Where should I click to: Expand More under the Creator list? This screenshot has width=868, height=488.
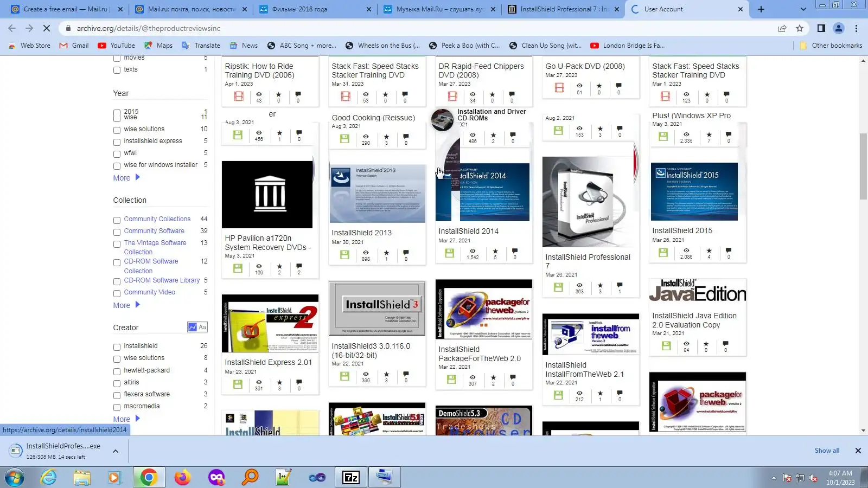click(x=126, y=419)
